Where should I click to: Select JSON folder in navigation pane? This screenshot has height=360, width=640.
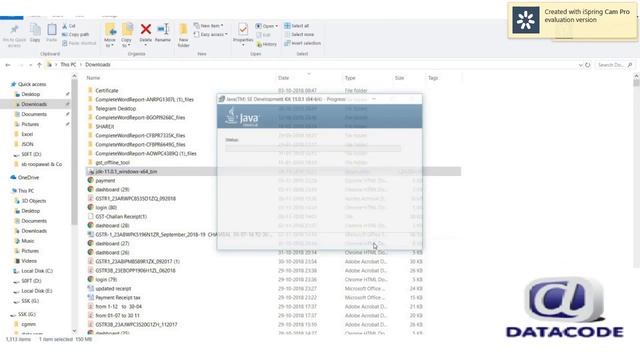[27, 144]
